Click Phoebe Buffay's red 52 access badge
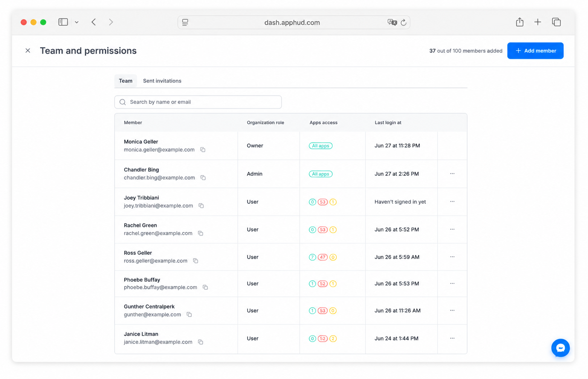The height and width of the screenshot is (379, 588). 322,284
